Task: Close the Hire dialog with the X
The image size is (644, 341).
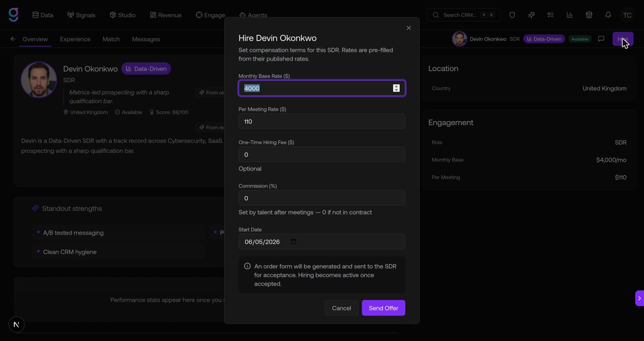Action: (409, 28)
